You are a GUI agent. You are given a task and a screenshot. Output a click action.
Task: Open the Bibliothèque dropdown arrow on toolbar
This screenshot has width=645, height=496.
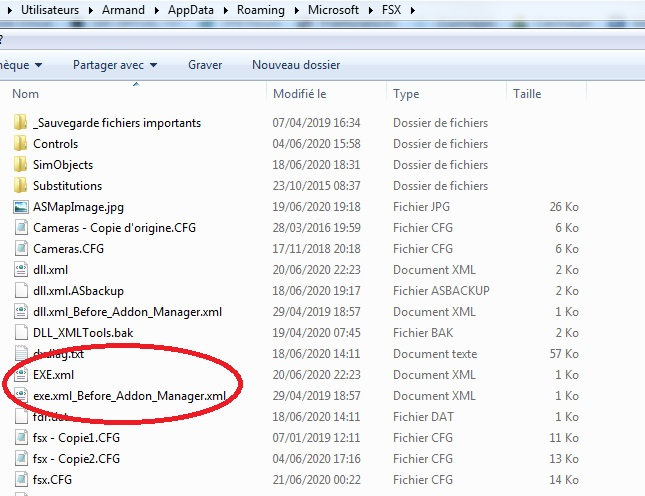tap(38, 65)
